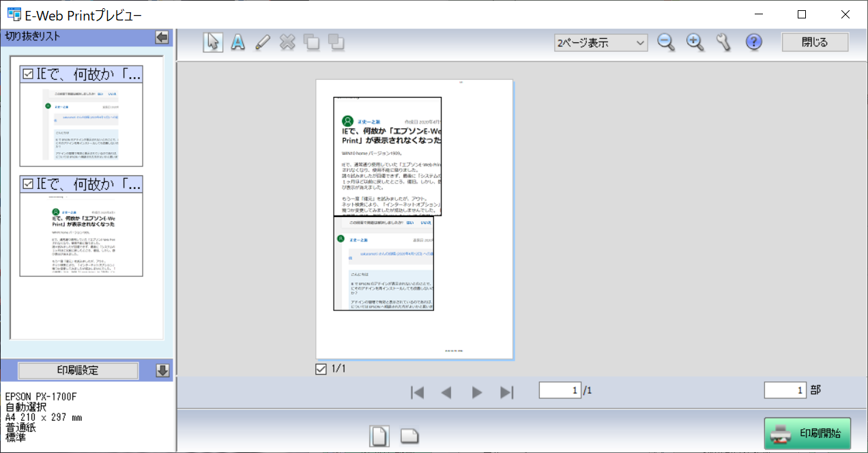The width and height of the screenshot is (868, 453).
Task: Click the 自動選択 text
Action: [x=25, y=407]
